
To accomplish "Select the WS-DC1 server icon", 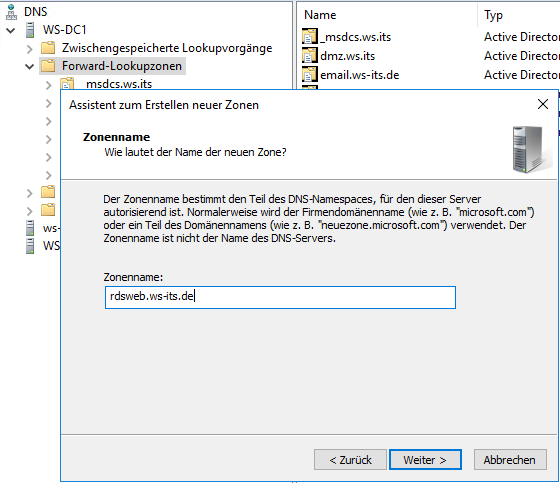I will click(x=30, y=30).
